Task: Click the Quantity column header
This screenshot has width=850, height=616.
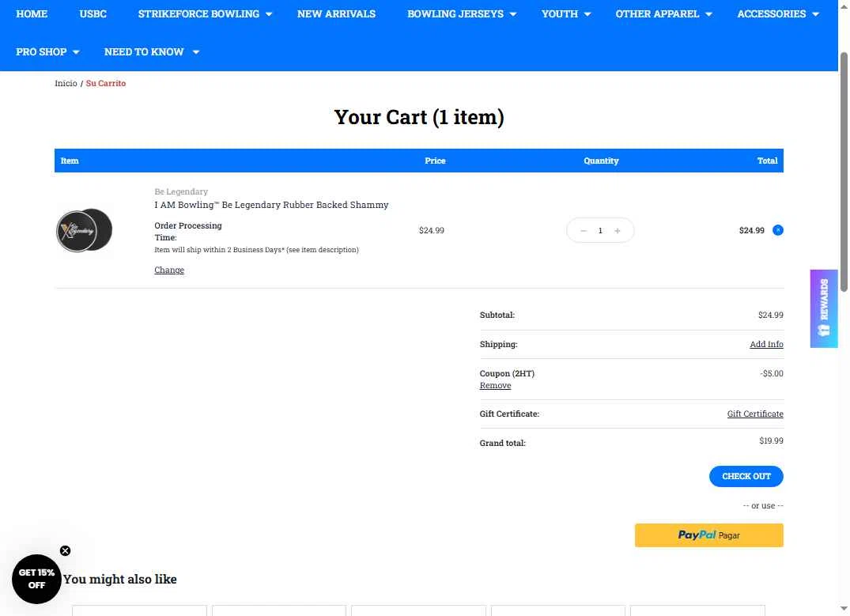Action: pyautogui.click(x=601, y=161)
